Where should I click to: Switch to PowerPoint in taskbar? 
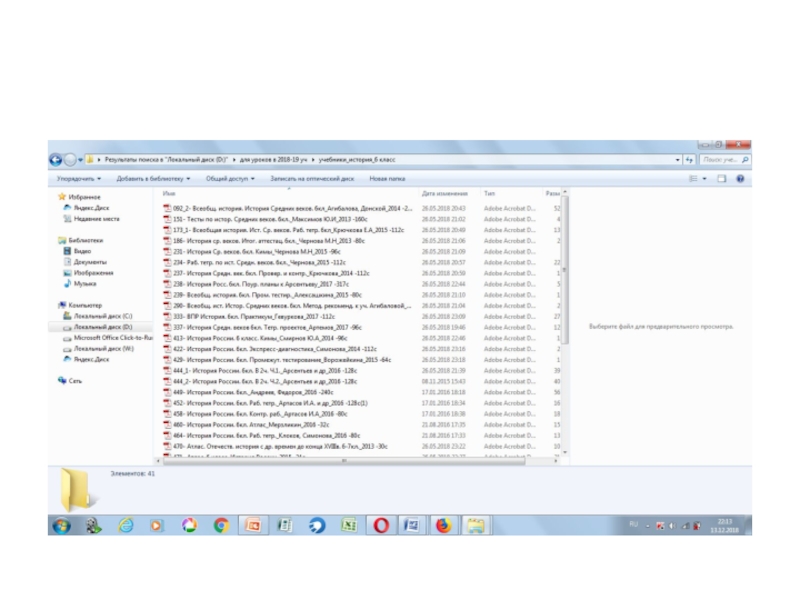pos(253,526)
